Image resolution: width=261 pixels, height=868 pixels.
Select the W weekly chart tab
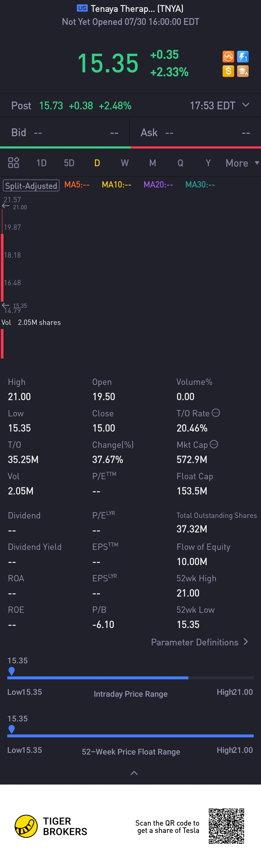pos(125,163)
